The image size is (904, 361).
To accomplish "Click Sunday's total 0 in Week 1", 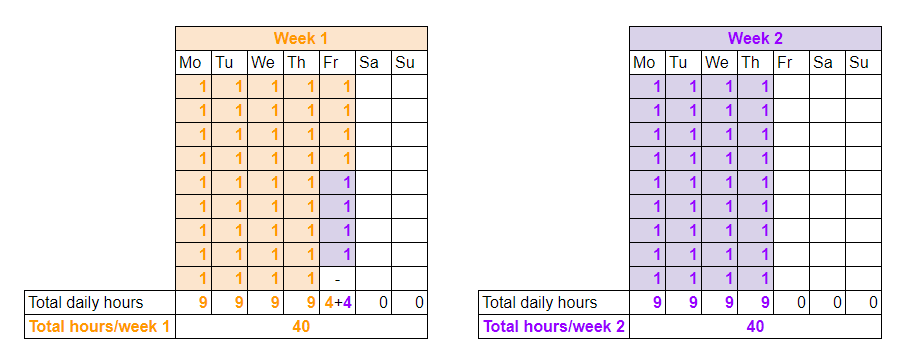I will point(409,303).
